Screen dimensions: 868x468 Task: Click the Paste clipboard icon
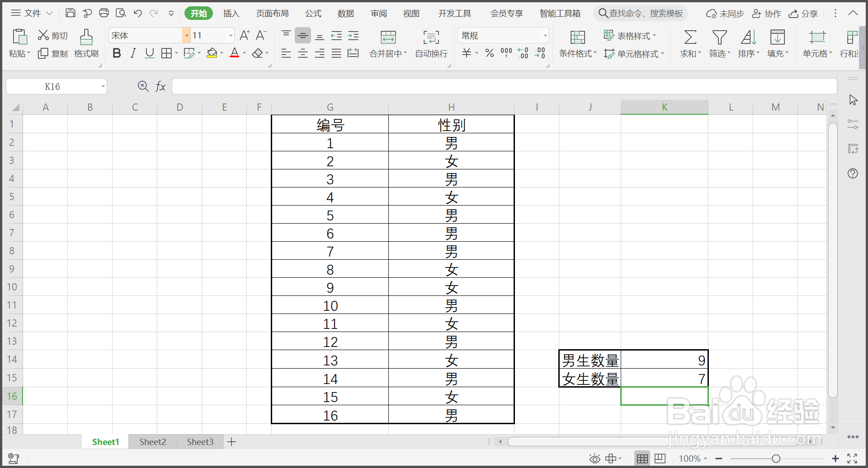(x=20, y=37)
